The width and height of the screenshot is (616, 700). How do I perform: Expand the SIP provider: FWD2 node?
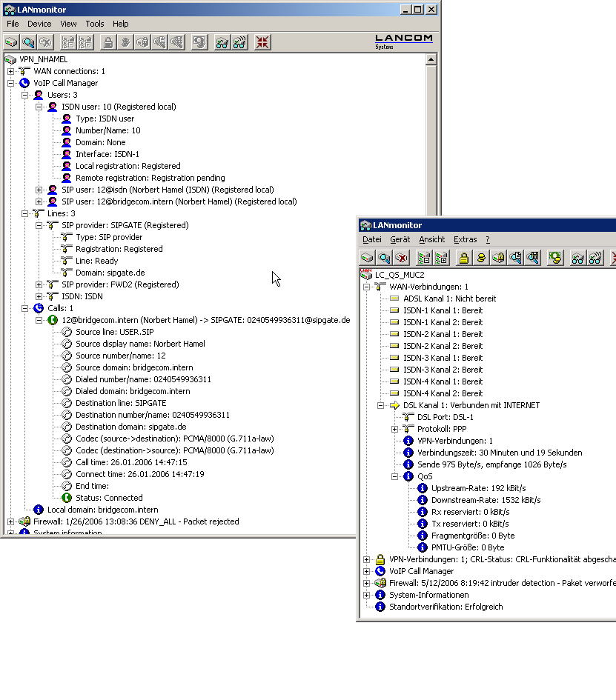coord(39,284)
